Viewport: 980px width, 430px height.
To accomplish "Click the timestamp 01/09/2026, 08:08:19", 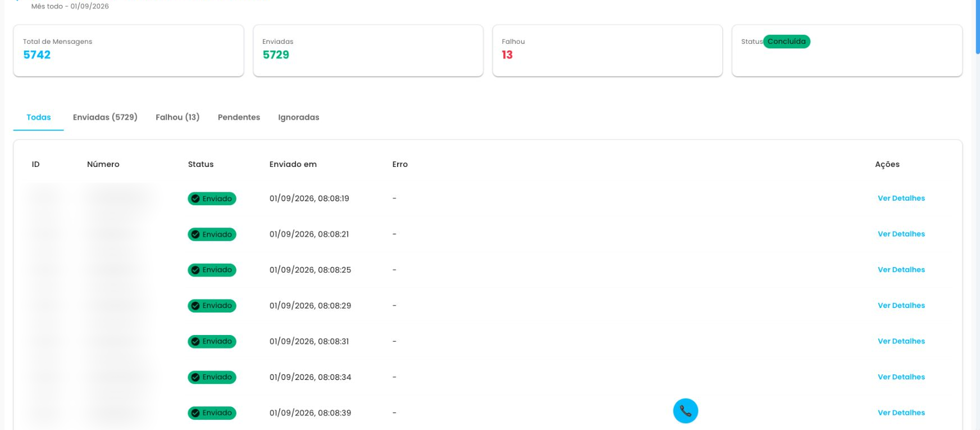I will (x=309, y=198).
